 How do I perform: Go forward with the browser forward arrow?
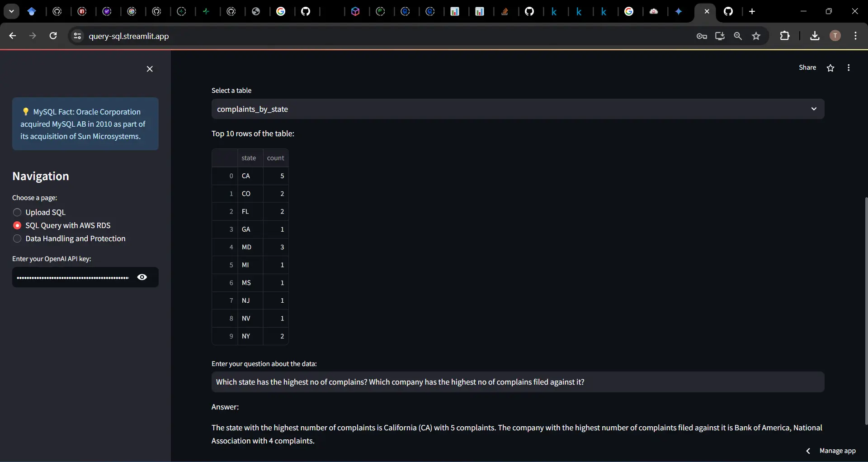[33, 36]
